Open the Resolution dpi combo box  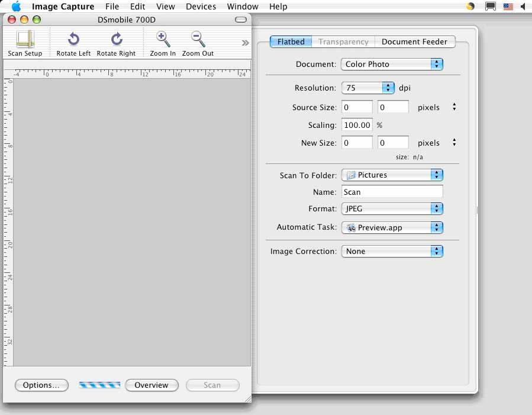coord(368,88)
